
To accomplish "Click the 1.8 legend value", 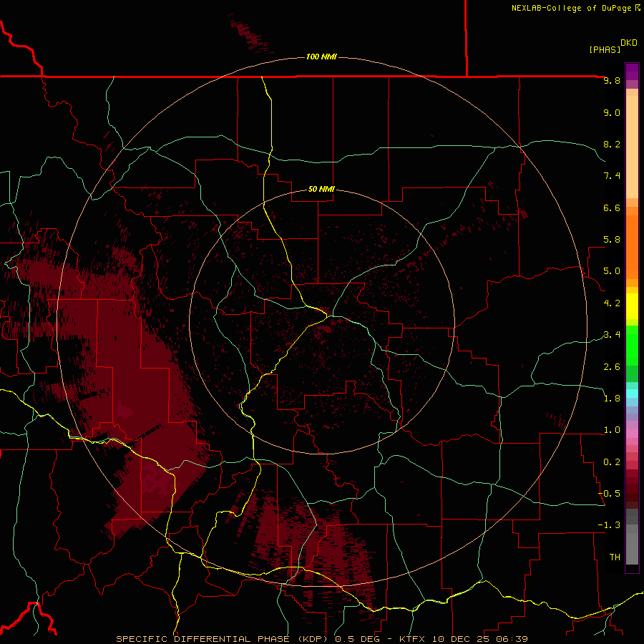I will click(612, 399).
